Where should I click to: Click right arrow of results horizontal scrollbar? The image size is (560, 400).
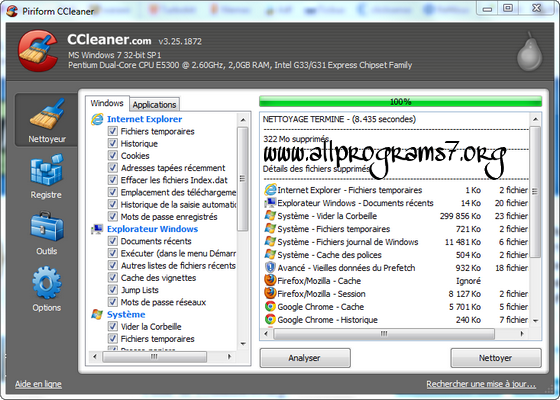(522, 334)
